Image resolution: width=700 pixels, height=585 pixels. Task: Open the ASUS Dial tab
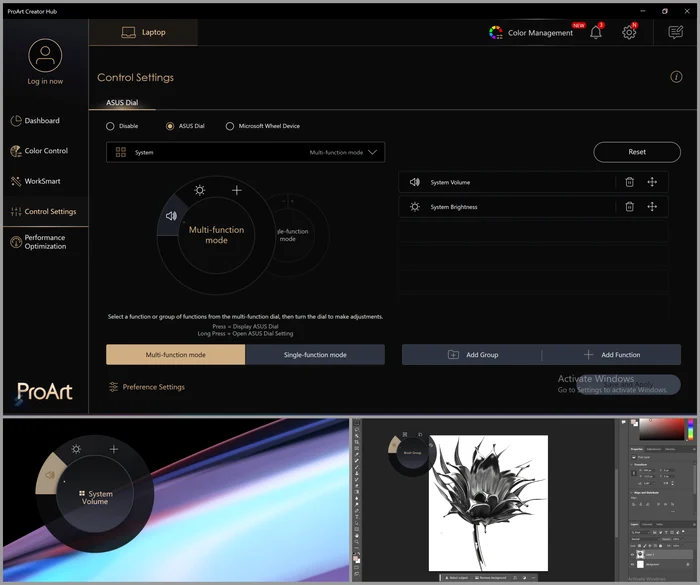pos(122,102)
